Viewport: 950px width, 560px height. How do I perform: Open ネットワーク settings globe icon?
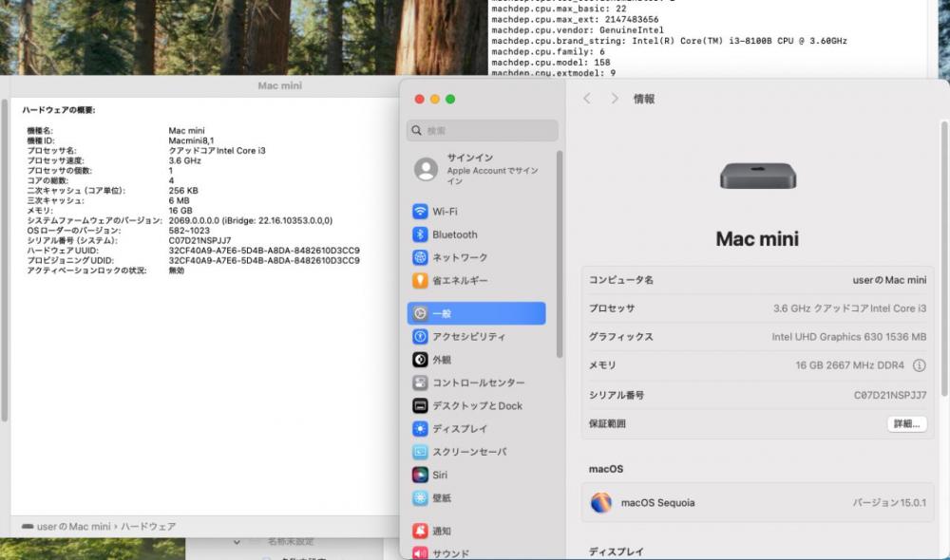click(x=420, y=257)
